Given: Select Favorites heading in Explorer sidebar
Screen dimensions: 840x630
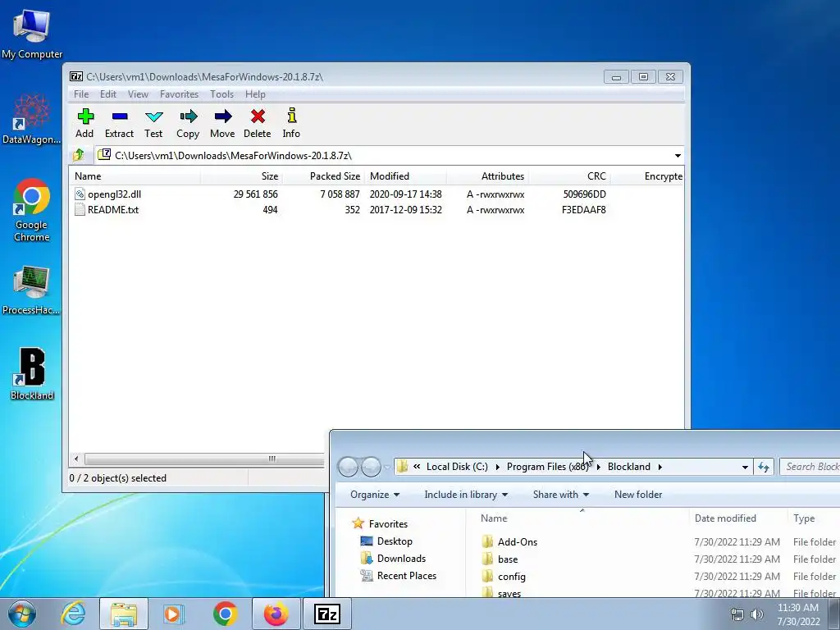Looking at the screenshot, I should pyautogui.click(x=380, y=524).
